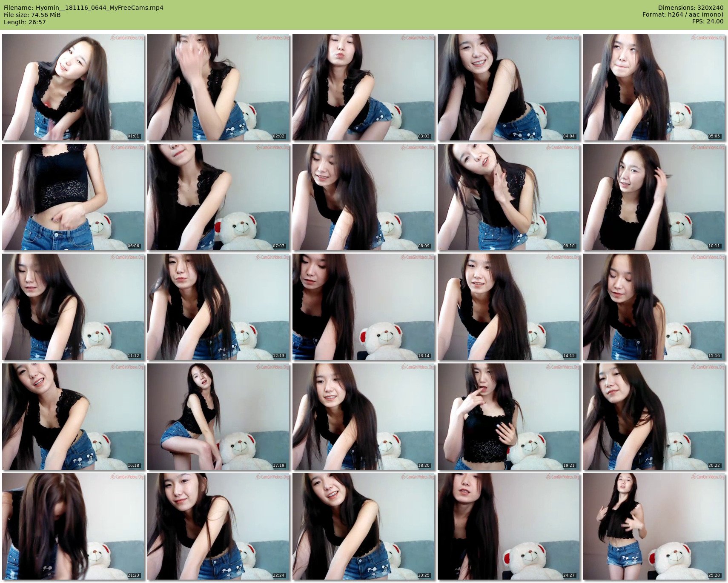Click the FPS 24.00 label
728x583 pixels.
[x=708, y=21]
